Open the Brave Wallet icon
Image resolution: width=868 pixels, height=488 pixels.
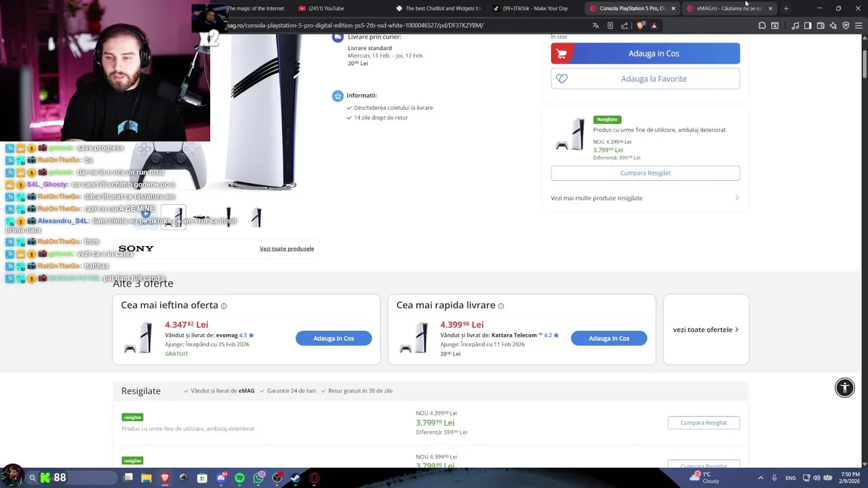pos(821,26)
